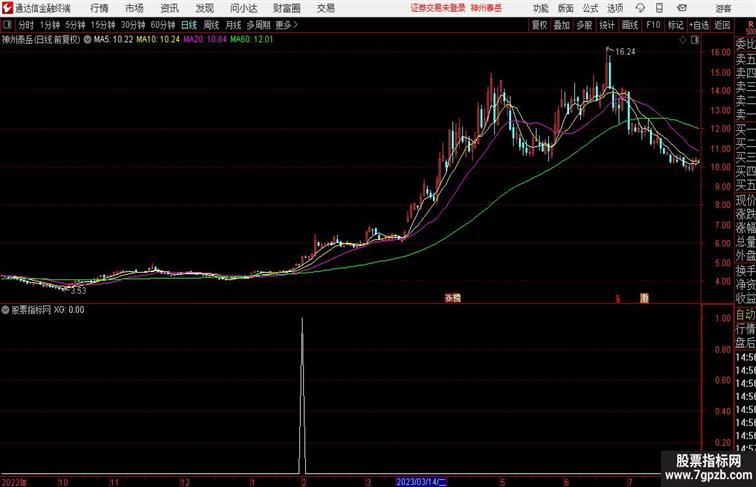Expand the 股票指标网 indicator dropdown circle

pos(5,310)
